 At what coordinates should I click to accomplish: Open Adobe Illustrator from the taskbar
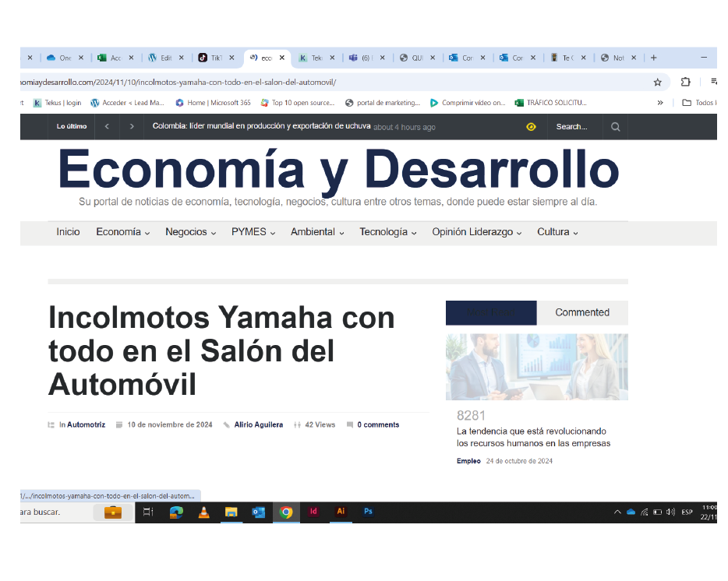[x=340, y=512]
